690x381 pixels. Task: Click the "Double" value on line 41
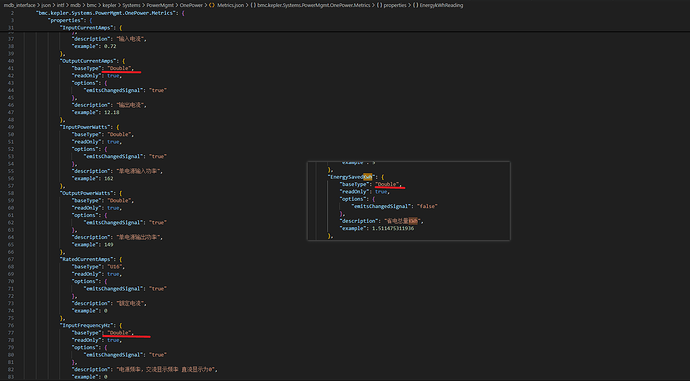click(119, 68)
